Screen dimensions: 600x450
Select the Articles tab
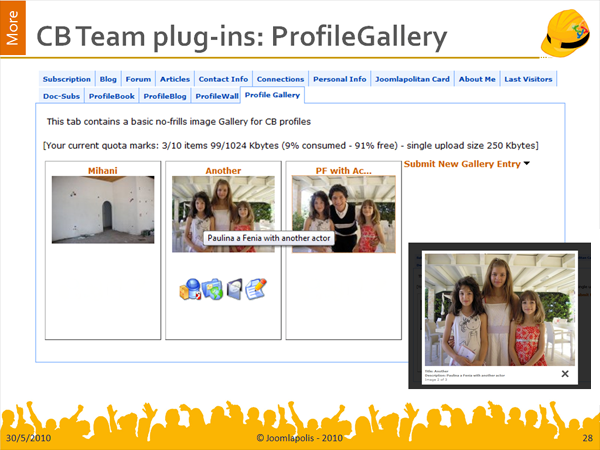coord(175,79)
